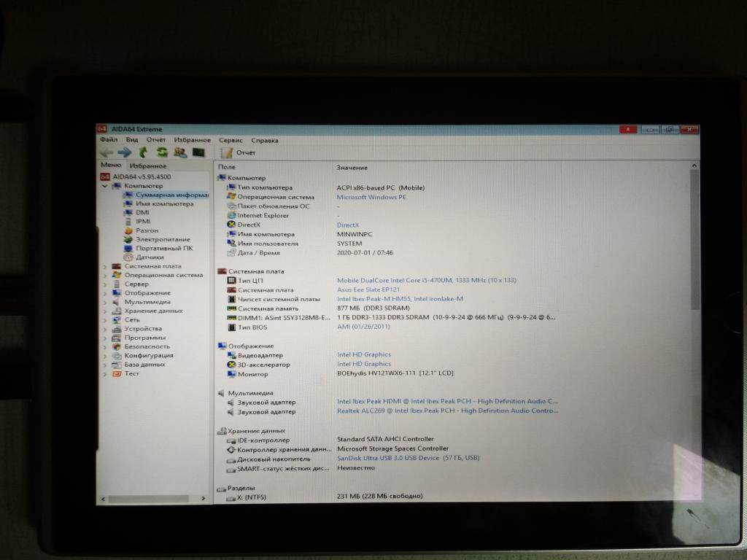
Task: Open the Intel Ibex Peak-M HM55 chipset link
Action: [x=400, y=299]
